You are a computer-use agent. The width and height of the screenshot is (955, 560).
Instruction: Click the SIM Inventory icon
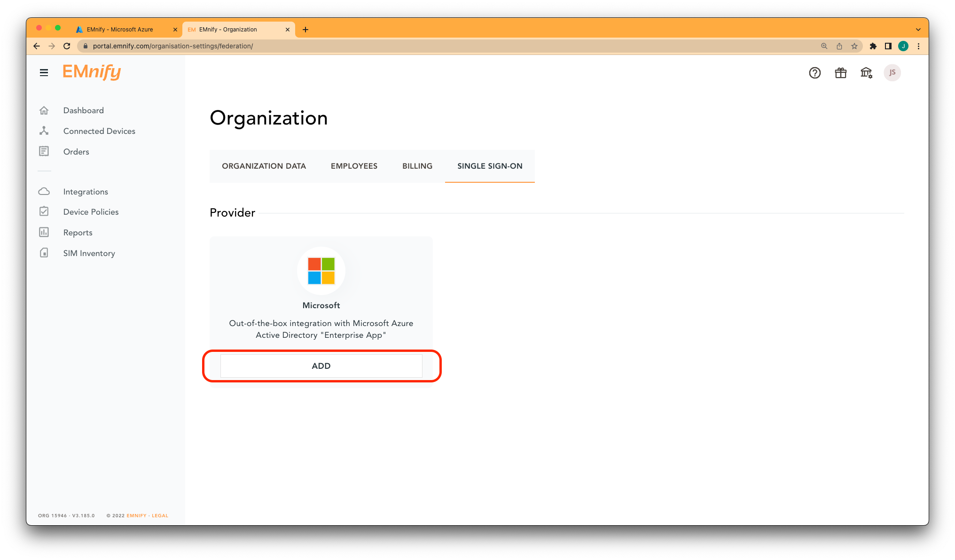click(x=44, y=253)
